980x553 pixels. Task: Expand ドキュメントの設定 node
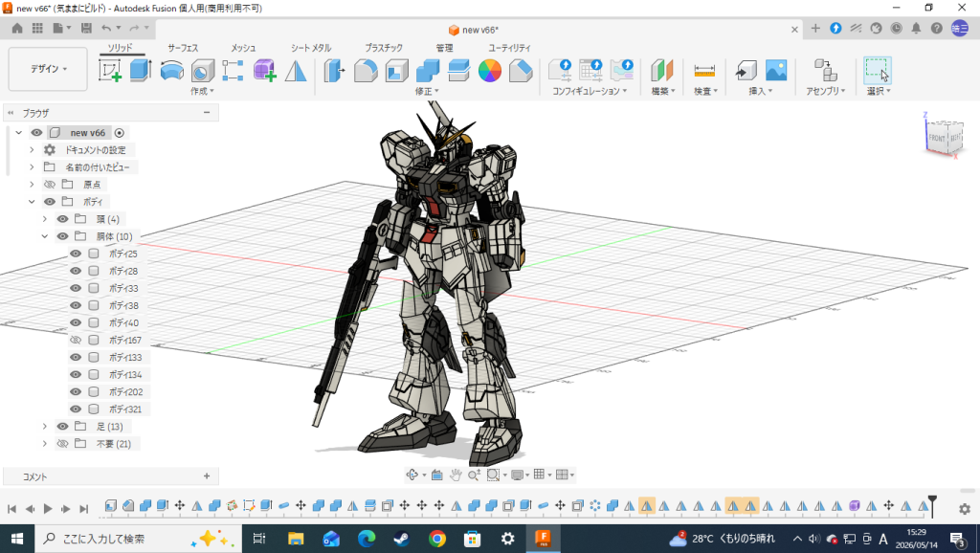pos(32,150)
